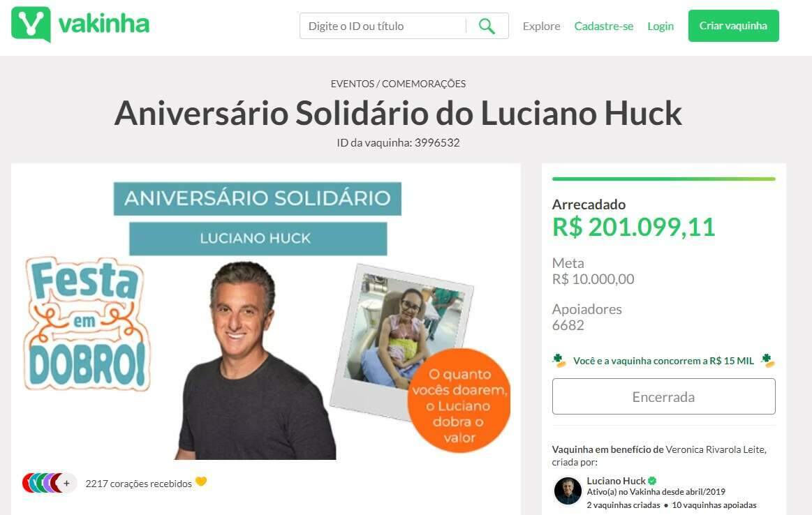Go to the Login page
The height and width of the screenshot is (515, 812).
click(660, 26)
